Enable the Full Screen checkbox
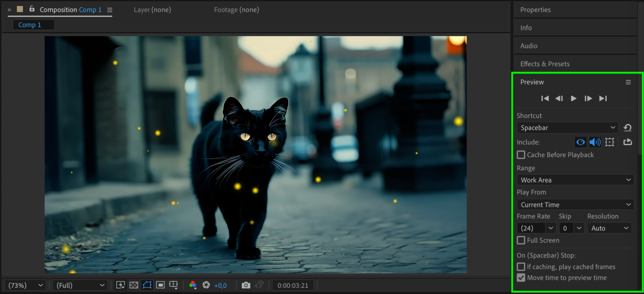 (521, 240)
